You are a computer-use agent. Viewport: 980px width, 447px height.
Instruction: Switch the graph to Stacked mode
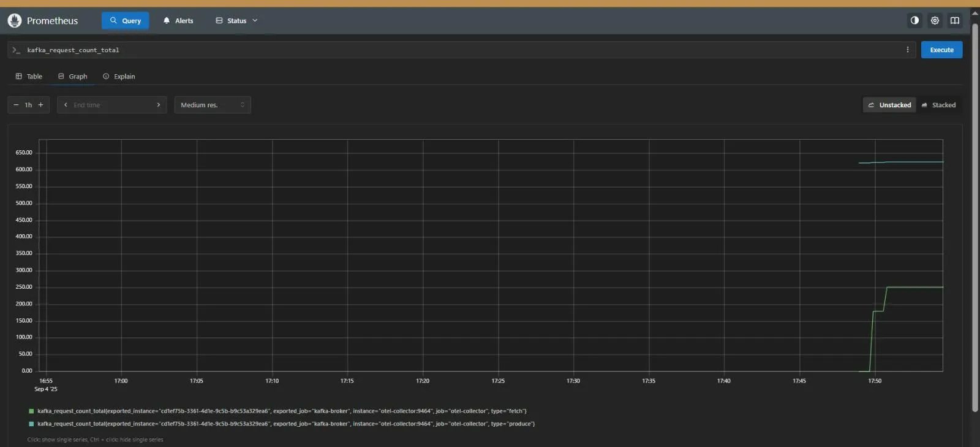pyautogui.click(x=938, y=105)
